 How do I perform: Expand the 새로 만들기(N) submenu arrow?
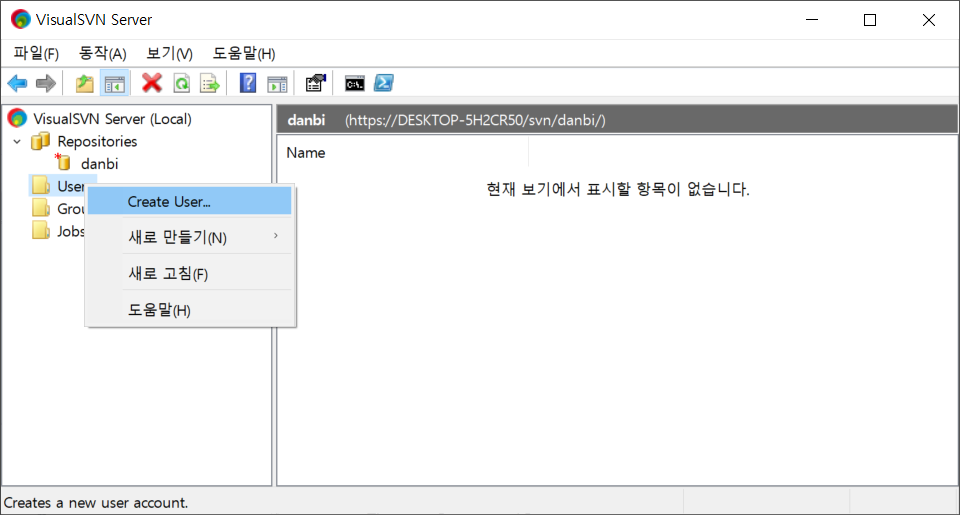276,236
